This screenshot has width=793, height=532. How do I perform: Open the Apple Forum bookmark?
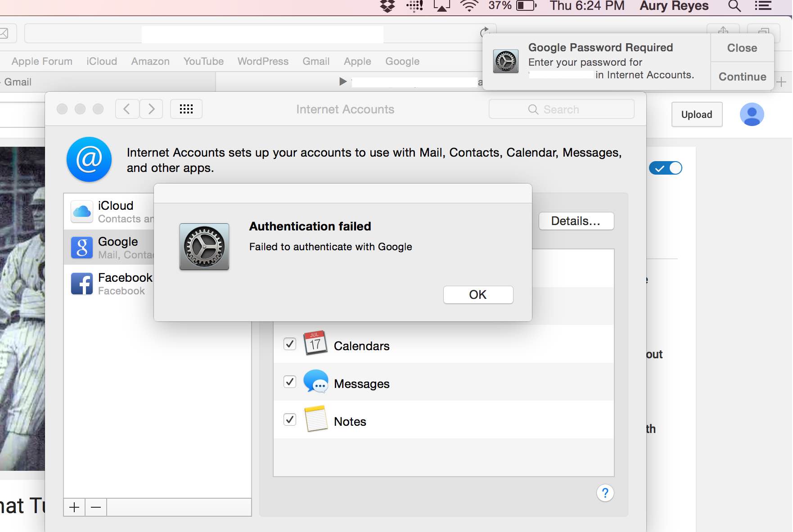42,61
